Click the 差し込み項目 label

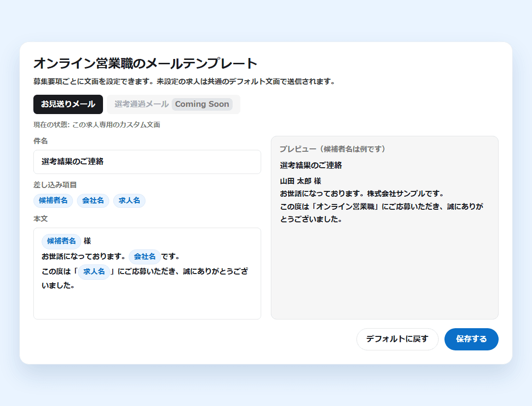click(x=55, y=185)
